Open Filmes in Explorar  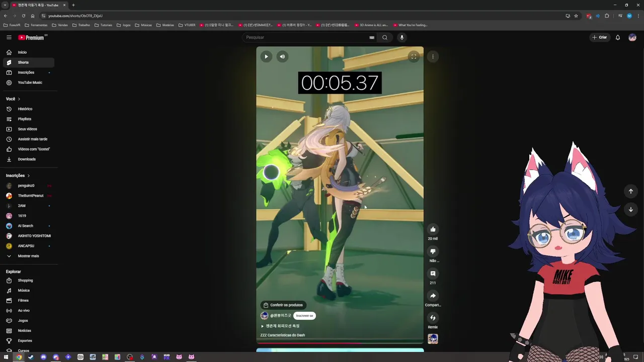29,301
